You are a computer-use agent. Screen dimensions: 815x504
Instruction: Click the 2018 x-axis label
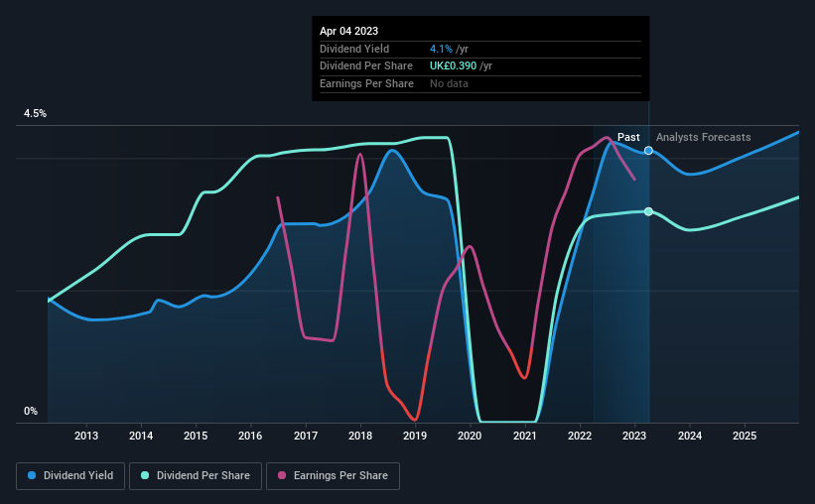pyautogui.click(x=360, y=436)
